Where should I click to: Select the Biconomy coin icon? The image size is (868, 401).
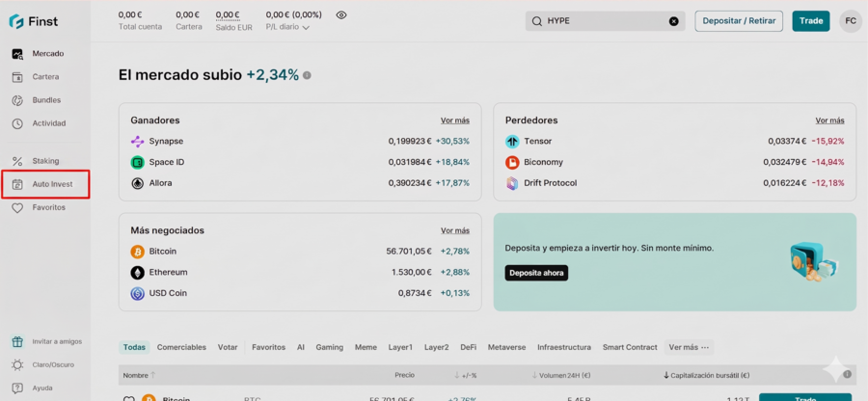(x=512, y=162)
